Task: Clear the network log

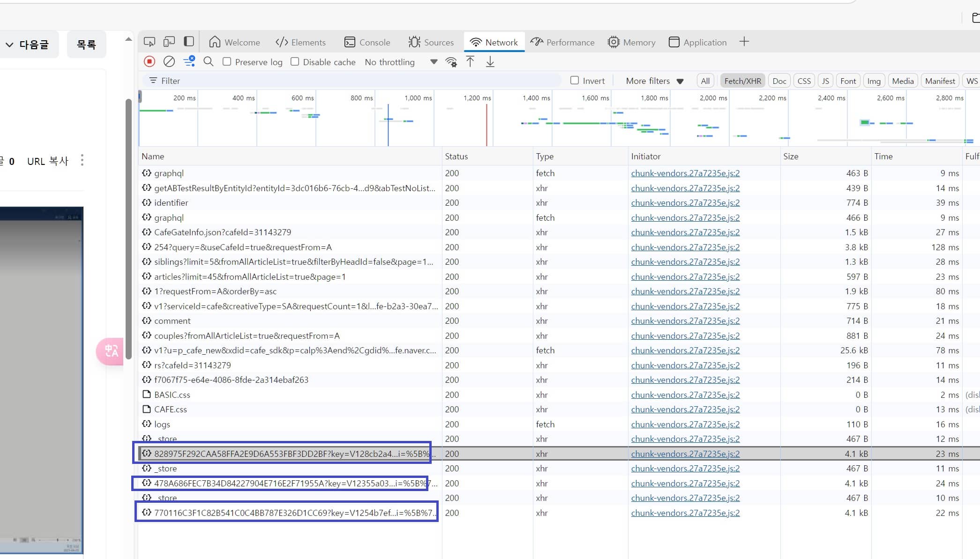Action: [169, 61]
